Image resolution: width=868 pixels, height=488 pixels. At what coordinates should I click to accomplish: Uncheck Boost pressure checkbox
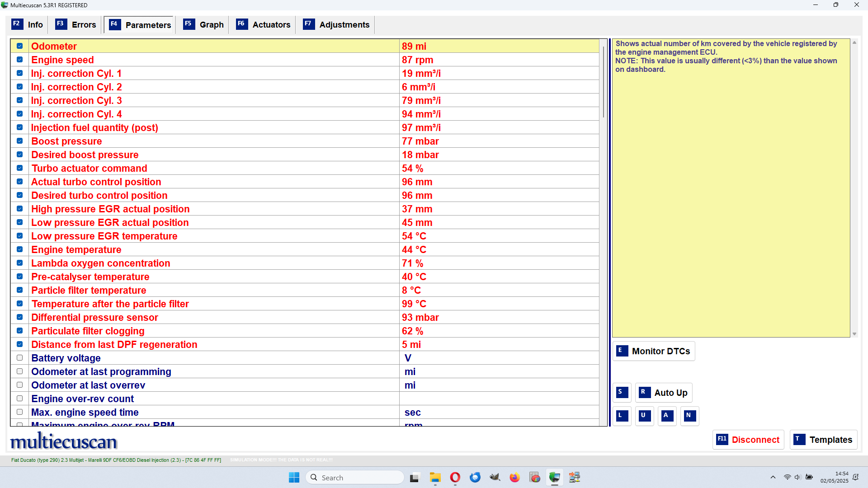click(19, 141)
